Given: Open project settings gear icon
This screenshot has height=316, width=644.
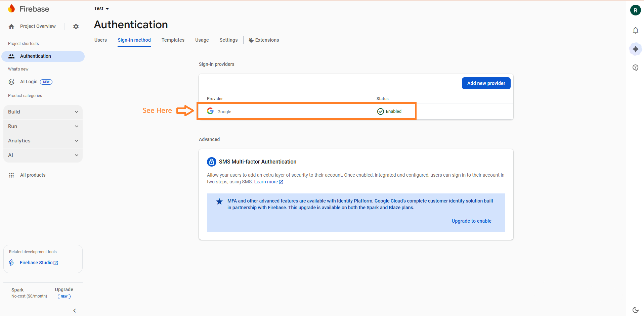Looking at the screenshot, I should point(76,27).
